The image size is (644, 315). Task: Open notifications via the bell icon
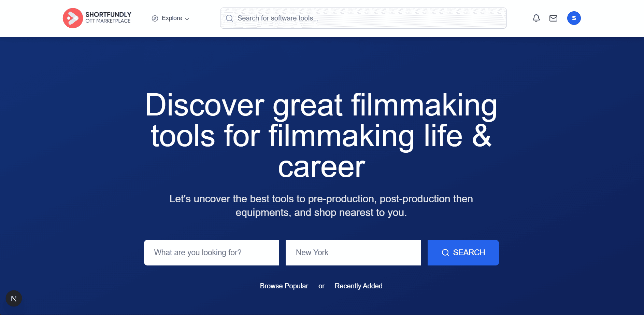(x=536, y=18)
